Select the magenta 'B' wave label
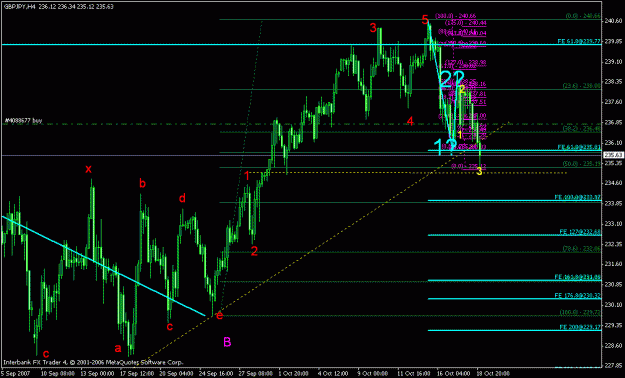The image size is (625, 378). 227,342
